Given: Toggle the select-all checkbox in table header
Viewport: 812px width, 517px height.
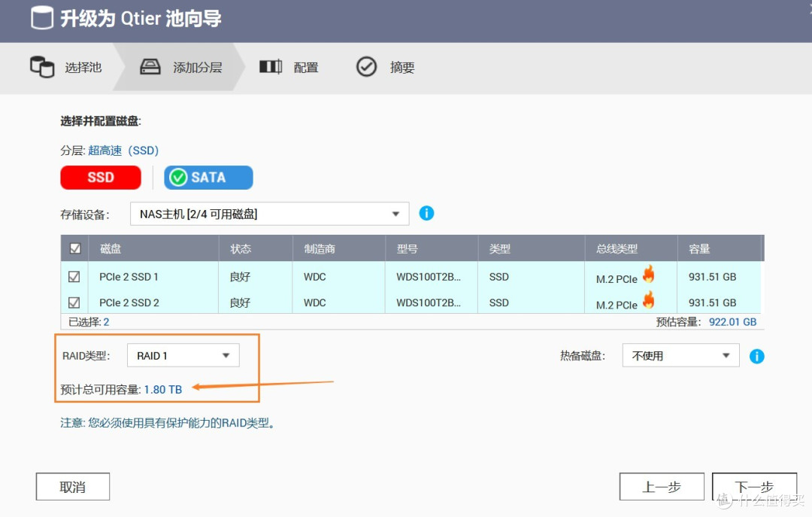Looking at the screenshot, I should [x=75, y=248].
